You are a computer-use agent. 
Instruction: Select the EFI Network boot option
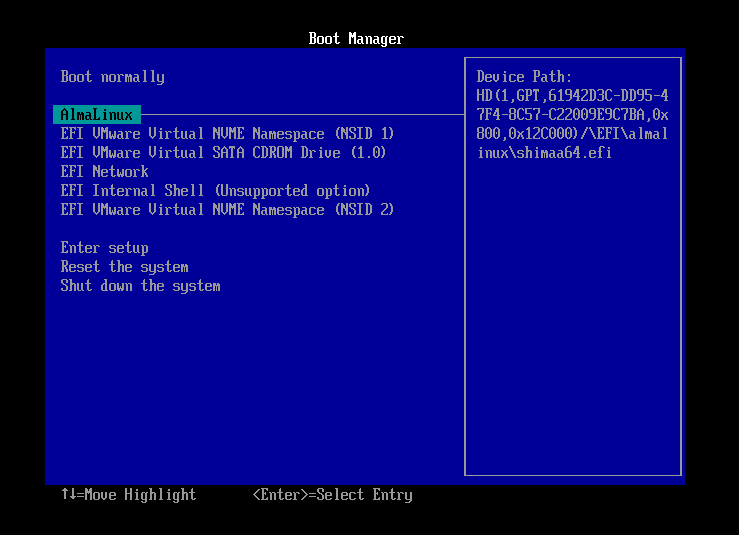coord(105,172)
